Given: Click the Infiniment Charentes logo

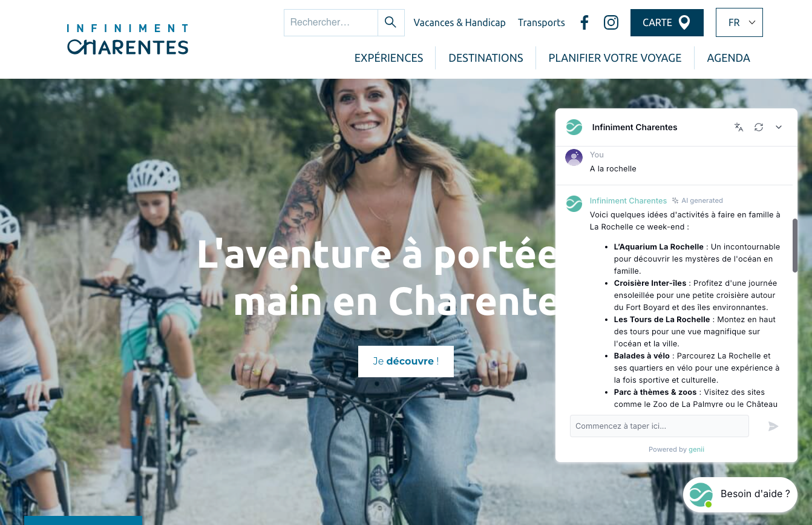Looking at the screenshot, I should coord(128,39).
